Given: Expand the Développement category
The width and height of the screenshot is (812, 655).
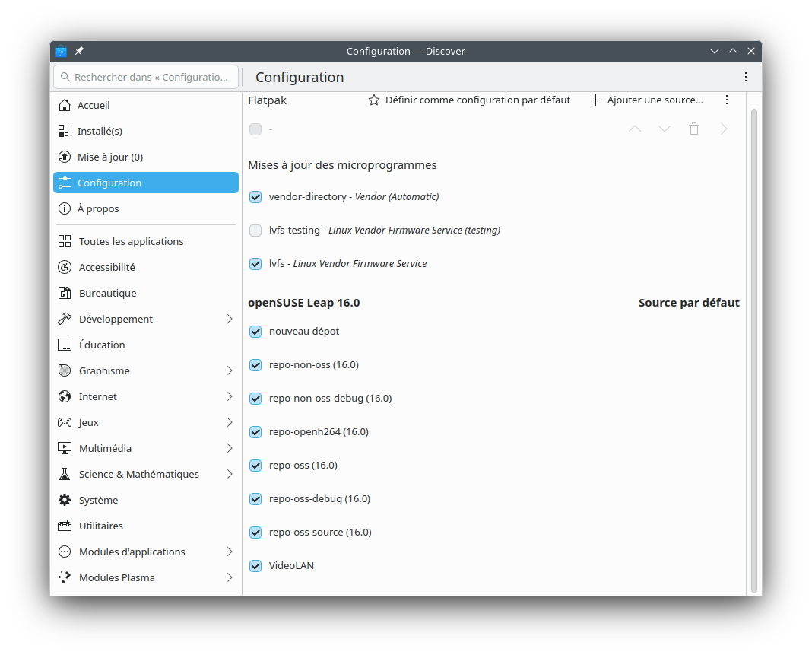Looking at the screenshot, I should [230, 319].
